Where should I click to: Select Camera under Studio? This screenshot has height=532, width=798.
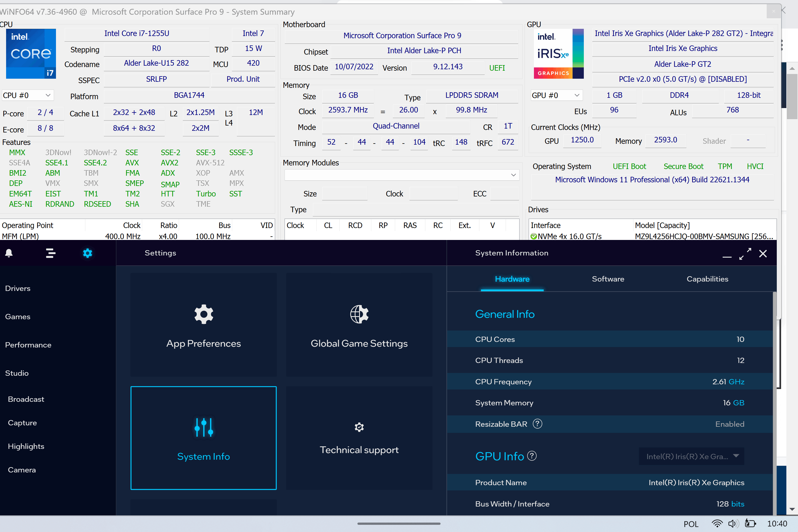pos(22,470)
